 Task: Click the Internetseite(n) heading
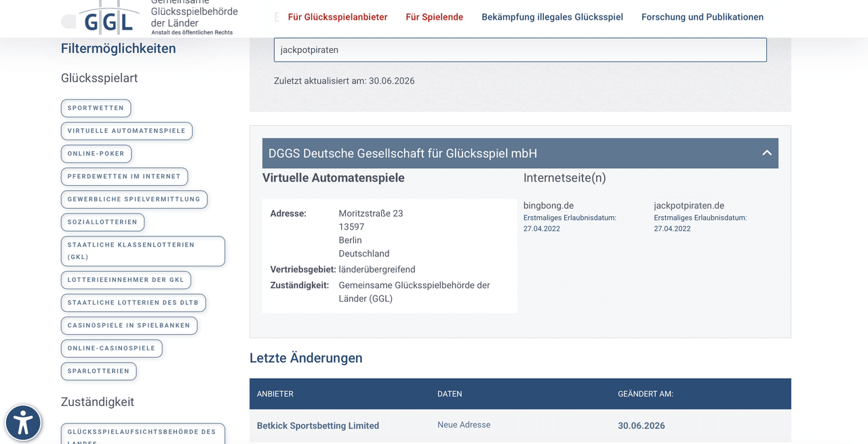click(565, 178)
